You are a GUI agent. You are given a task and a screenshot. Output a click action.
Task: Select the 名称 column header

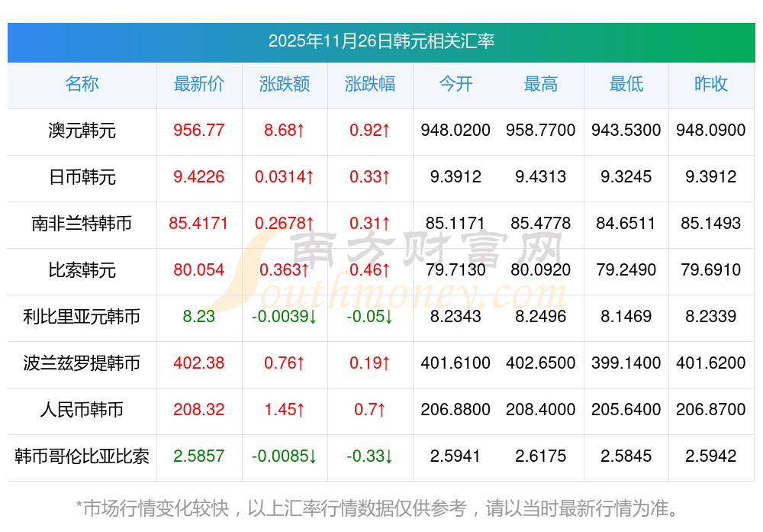click(x=82, y=84)
